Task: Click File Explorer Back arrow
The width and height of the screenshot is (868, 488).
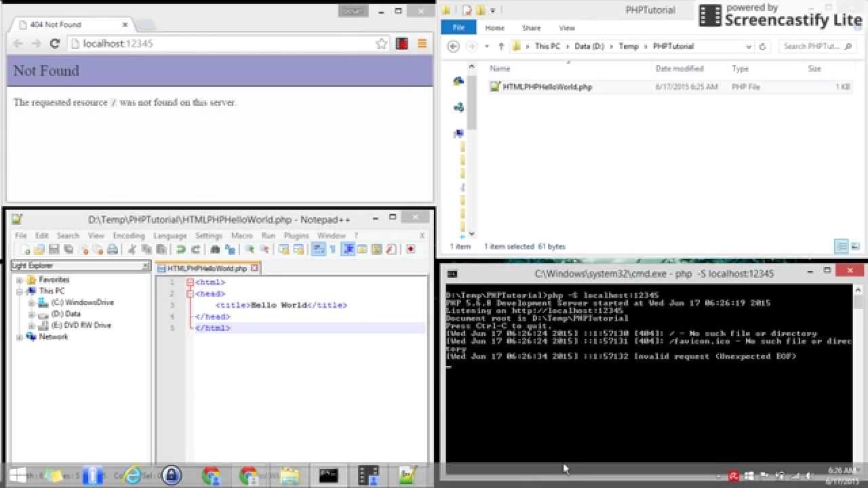Action: [x=454, y=46]
